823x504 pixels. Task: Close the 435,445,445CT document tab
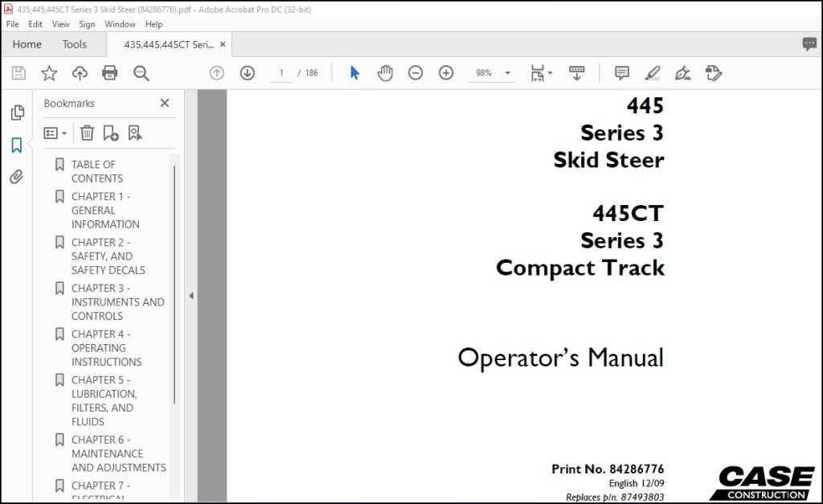(x=223, y=45)
